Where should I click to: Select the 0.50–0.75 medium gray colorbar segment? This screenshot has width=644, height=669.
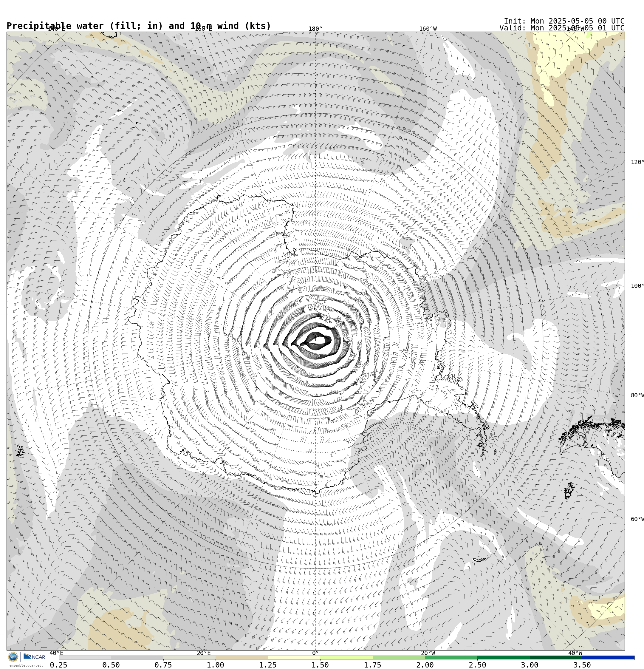point(137,657)
